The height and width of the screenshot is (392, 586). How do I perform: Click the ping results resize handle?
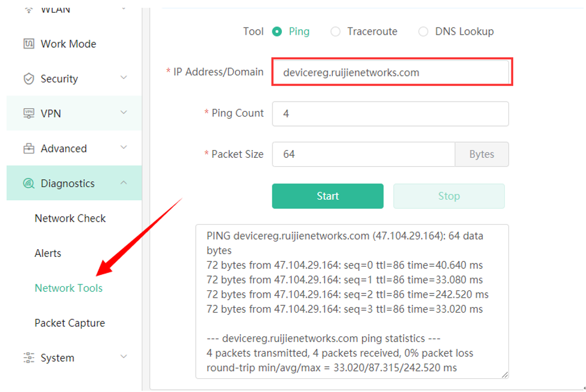coord(505,375)
